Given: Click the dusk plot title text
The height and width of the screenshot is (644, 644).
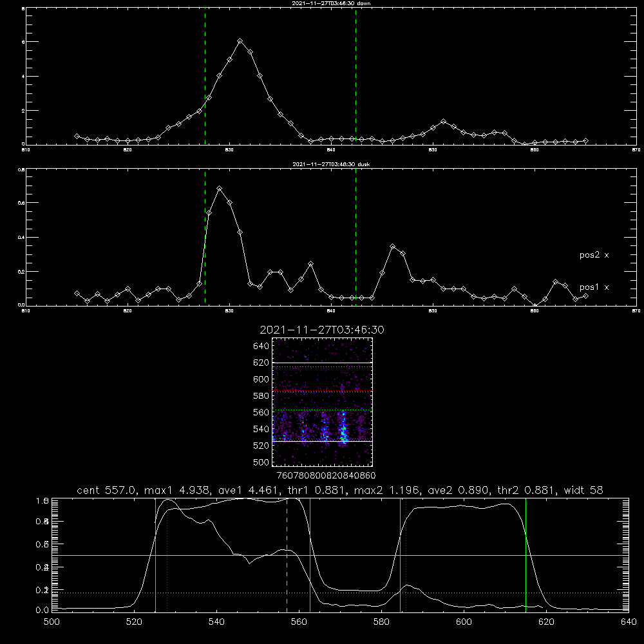Looking at the screenshot, I should pyautogui.click(x=331, y=164).
